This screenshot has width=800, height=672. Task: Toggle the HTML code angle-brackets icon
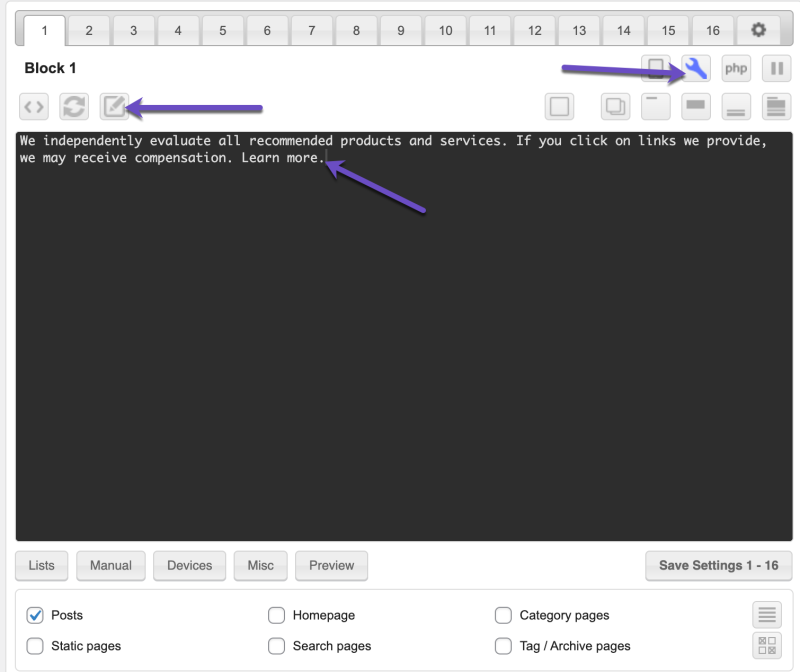[x=33, y=106]
